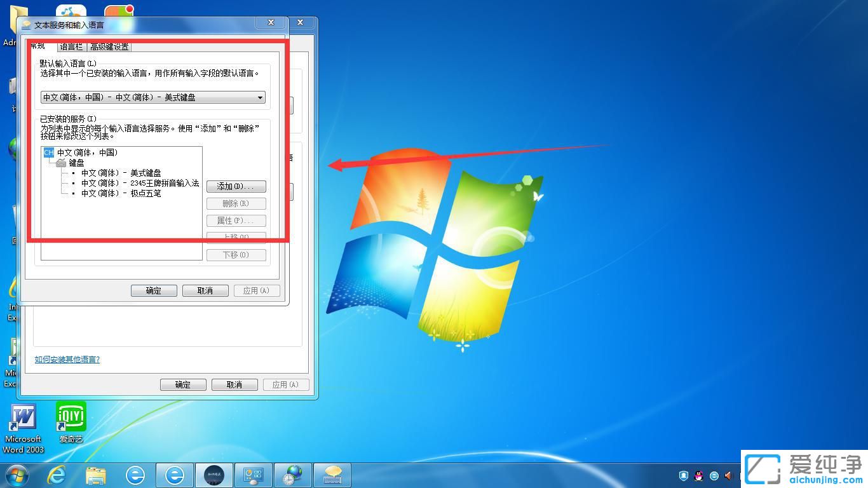Launch Internet Explorer from the taskbar
The height and width of the screenshot is (488, 868).
[x=57, y=475]
